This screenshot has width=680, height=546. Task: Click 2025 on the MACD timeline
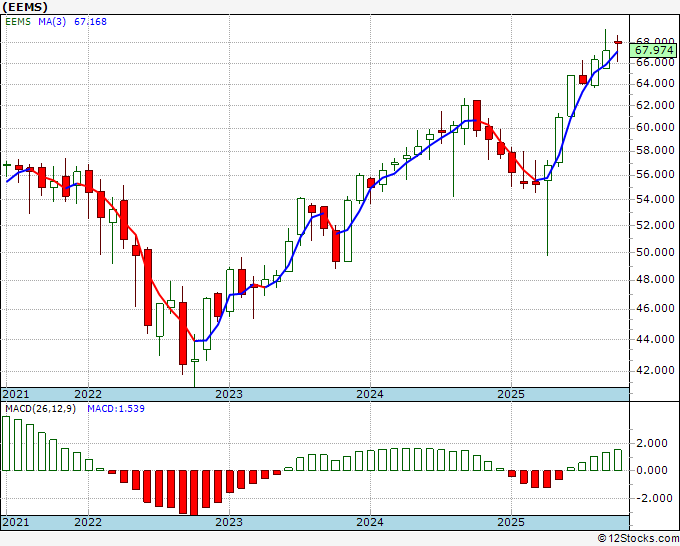[511, 522]
